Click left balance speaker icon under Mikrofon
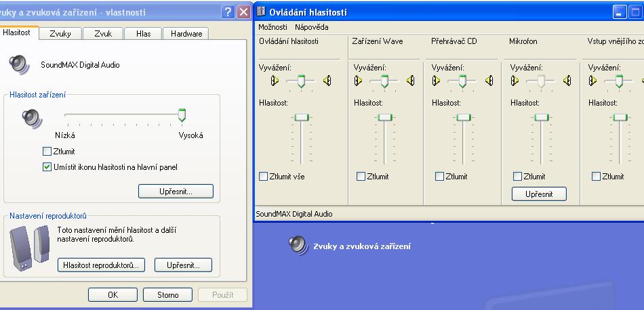 [x=515, y=81]
